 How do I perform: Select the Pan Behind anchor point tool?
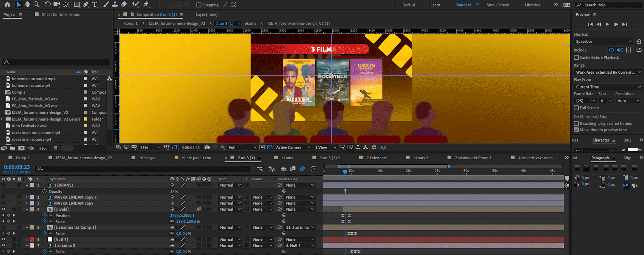click(x=66, y=5)
